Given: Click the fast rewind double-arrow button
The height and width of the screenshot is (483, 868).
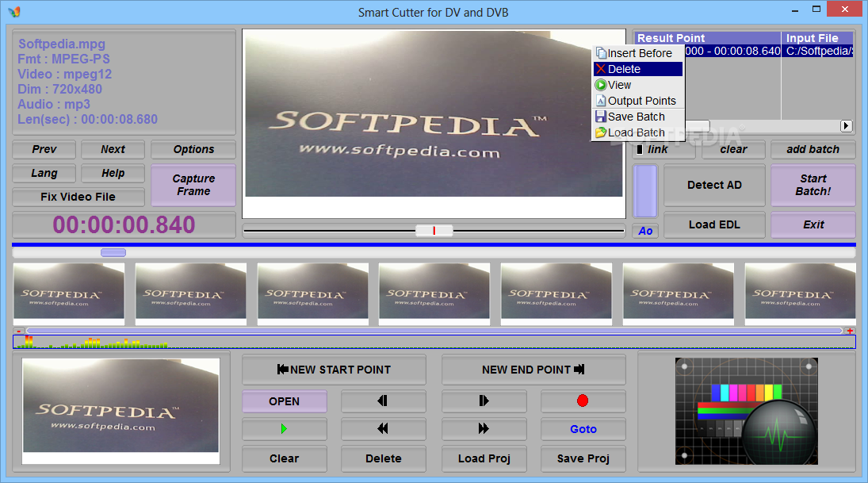Looking at the screenshot, I should tap(383, 429).
